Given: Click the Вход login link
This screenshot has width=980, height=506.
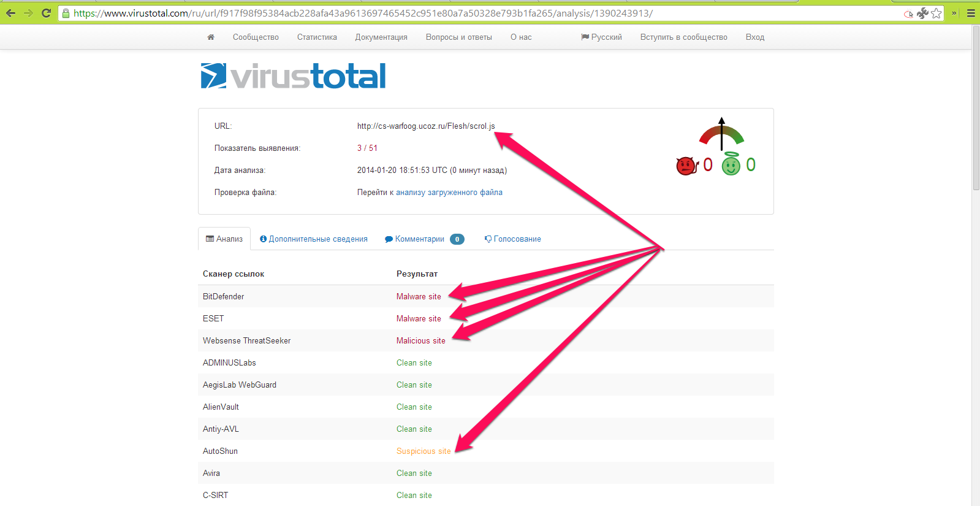Looking at the screenshot, I should [x=754, y=37].
